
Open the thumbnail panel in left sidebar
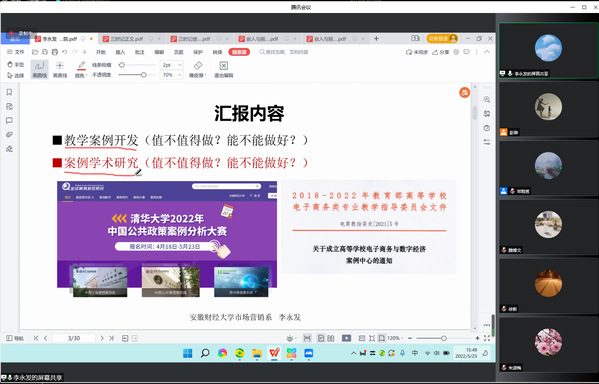point(10,107)
